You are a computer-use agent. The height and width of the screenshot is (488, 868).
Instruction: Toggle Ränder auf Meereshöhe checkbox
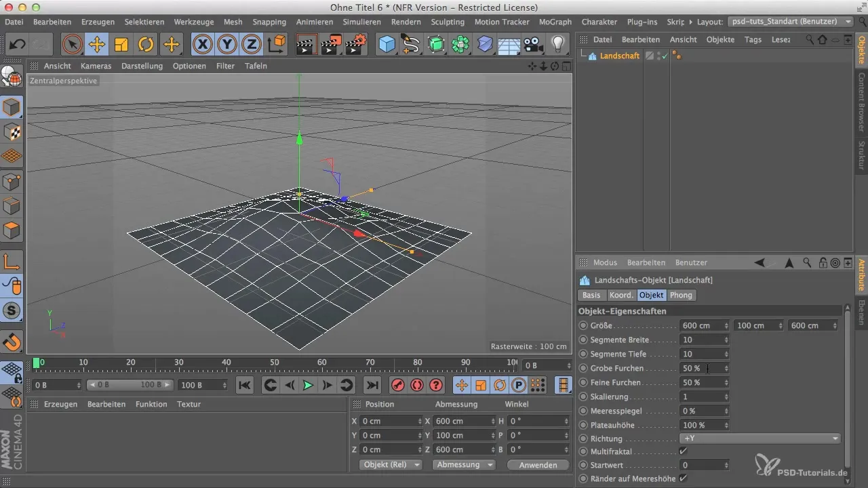[684, 479]
